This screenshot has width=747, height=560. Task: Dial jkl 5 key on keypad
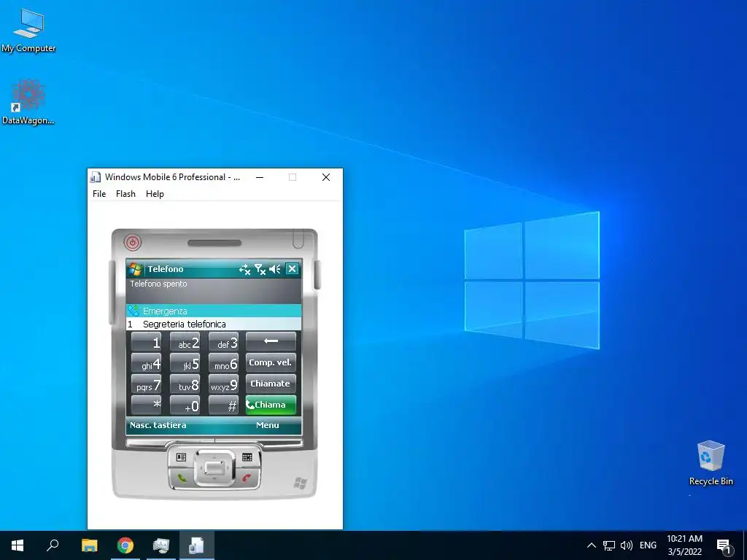point(185,363)
